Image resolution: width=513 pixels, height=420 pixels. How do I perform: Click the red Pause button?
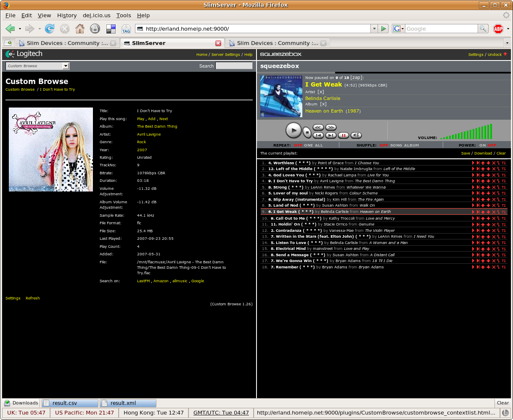point(344,135)
